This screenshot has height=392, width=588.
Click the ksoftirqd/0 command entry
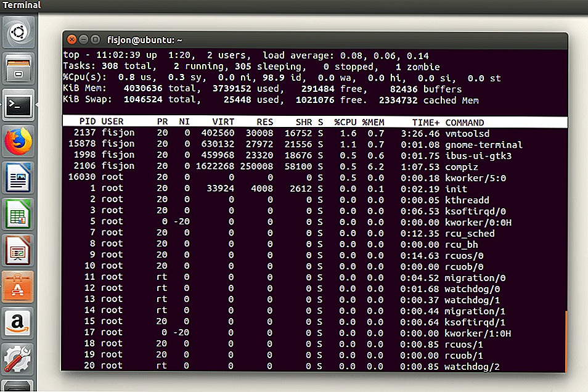(475, 211)
